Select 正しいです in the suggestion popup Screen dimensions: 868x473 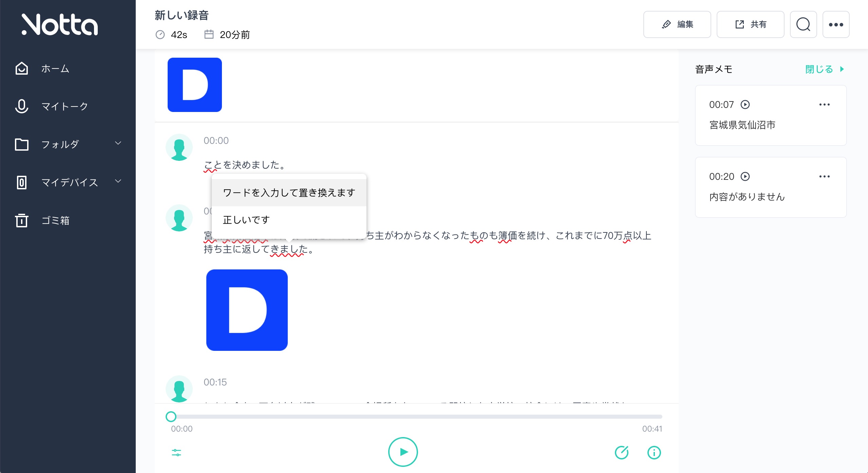point(246,219)
